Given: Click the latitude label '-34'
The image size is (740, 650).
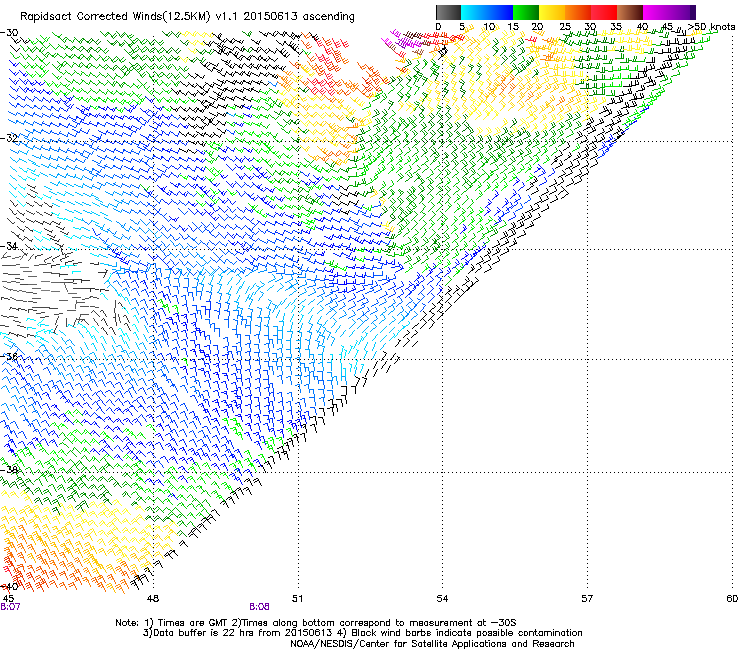Looking at the screenshot, I should point(9,246).
